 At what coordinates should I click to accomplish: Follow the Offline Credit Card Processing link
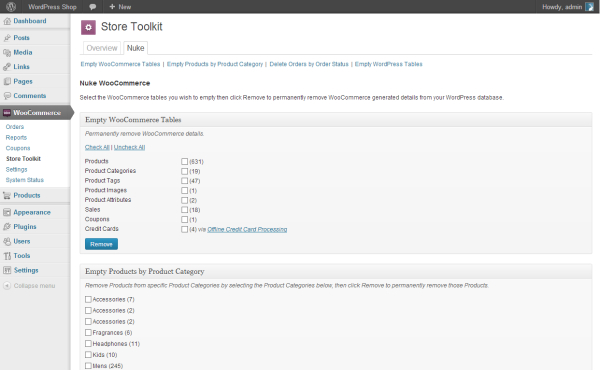(247, 230)
